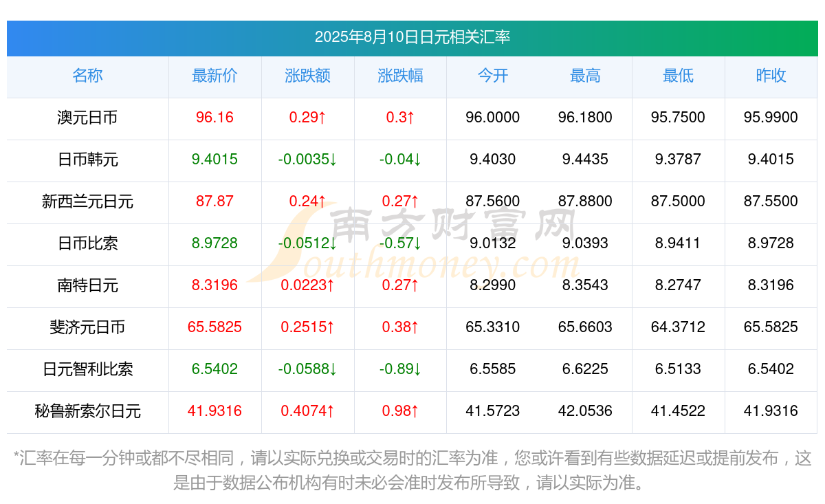825x504 pixels.
Task: Click change amount 0.2515↑
Action: [307, 327]
